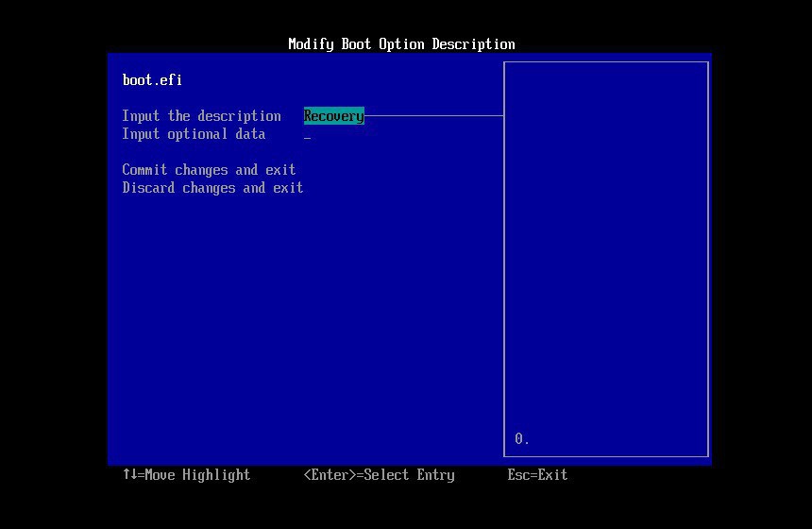This screenshot has height=529, width=812.
Task: Click the up-down arrows symbol in footer
Action: tap(129, 474)
